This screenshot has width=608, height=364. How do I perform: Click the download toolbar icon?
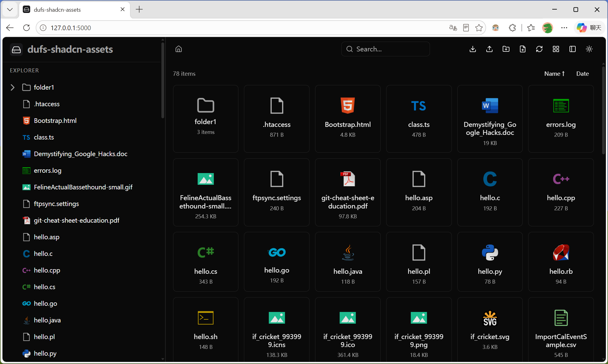coord(473,49)
